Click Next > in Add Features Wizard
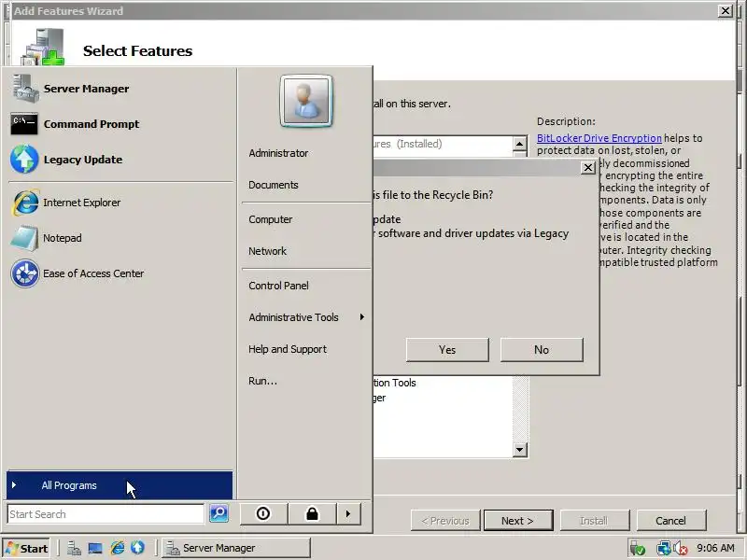Screen dimensions: 747x560 (x=518, y=521)
